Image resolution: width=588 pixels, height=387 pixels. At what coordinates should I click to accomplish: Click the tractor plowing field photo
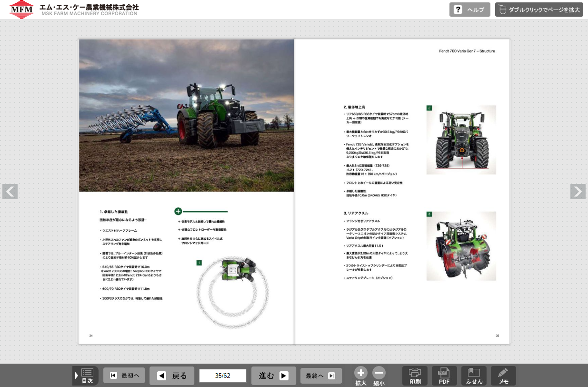187,115
